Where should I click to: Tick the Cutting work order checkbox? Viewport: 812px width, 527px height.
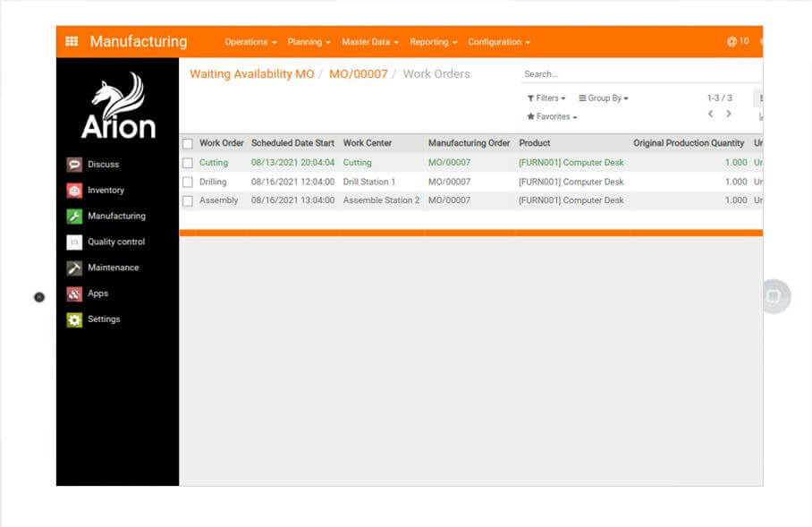(x=188, y=163)
